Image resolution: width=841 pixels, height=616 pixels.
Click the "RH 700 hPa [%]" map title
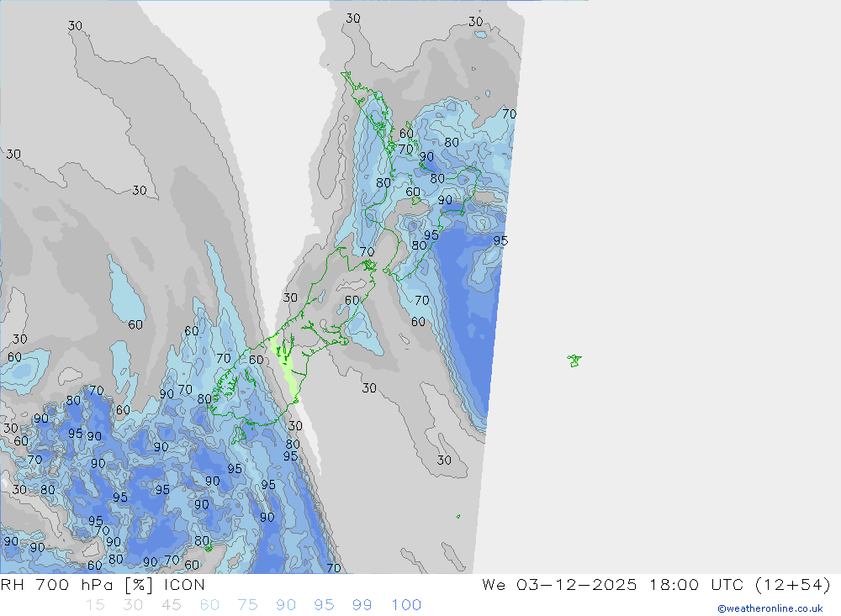[x=76, y=585]
